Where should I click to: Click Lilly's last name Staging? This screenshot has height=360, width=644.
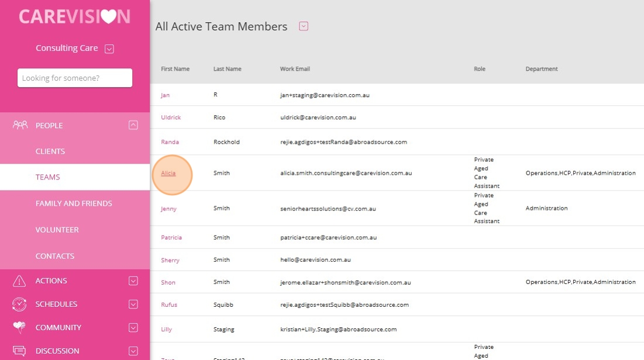point(223,329)
